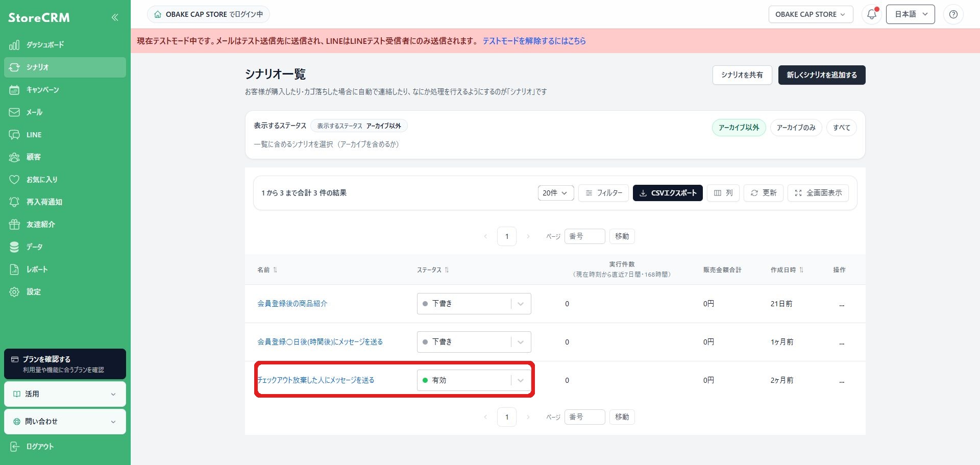Screen dimensions: 980x465
Task: Select the すべて status filter
Action: (841, 128)
